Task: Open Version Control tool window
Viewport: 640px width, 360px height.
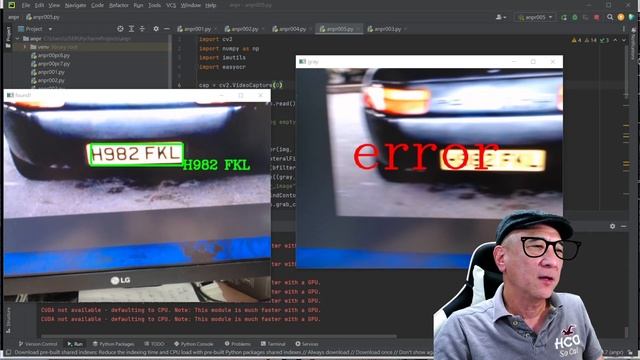Action: click(x=38, y=344)
